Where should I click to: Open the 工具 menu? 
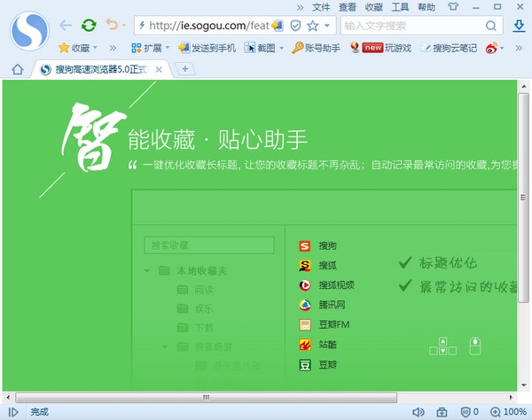401,7
